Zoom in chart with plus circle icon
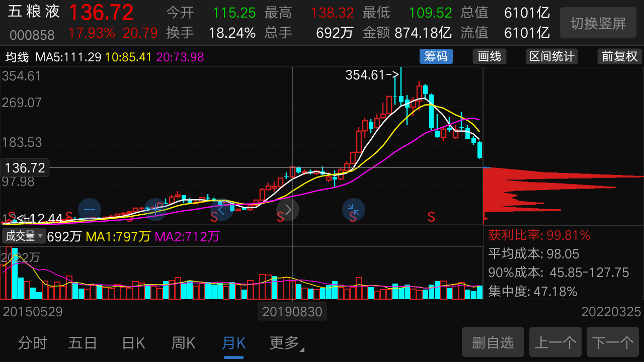644x362 pixels. tap(156, 210)
